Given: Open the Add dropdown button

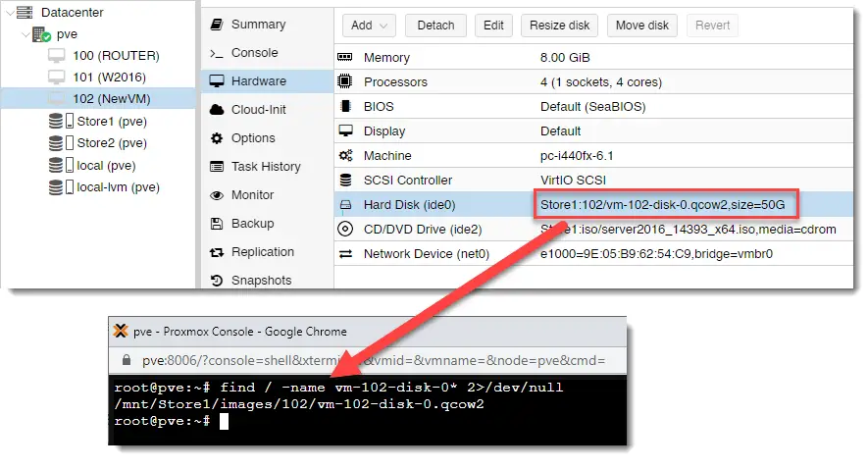Looking at the screenshot, I should pos(369,26).
